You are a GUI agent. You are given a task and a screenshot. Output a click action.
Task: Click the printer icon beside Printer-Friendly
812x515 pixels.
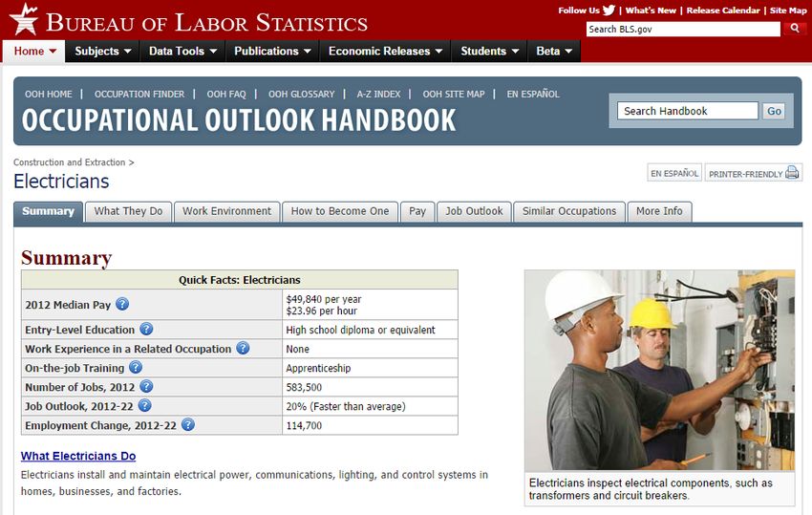click(792, 173)
